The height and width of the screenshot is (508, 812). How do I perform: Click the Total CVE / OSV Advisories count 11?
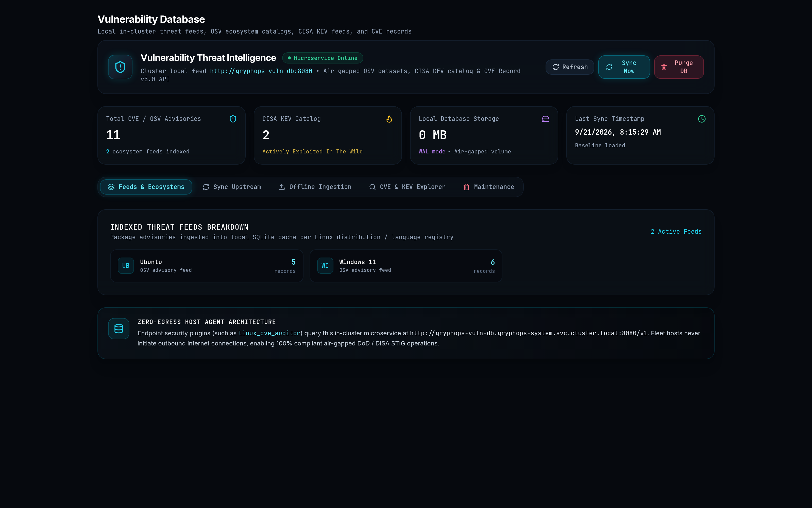pyautogui.click(x=113, y=135)
